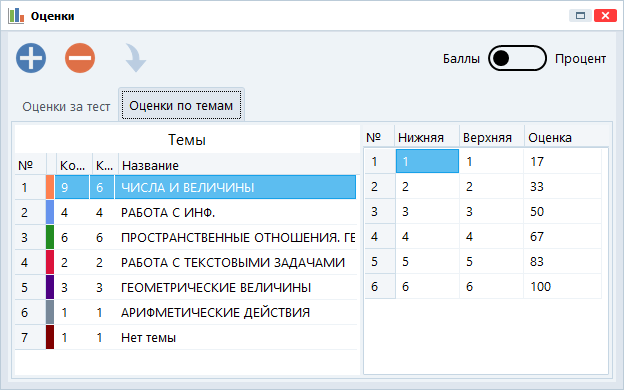Select the АРИФМЕТИЧЕСКИЕ ДЕЙСТВИЯ topic row
This screenshot has height=390, width=624.
[x=185, y=312]
